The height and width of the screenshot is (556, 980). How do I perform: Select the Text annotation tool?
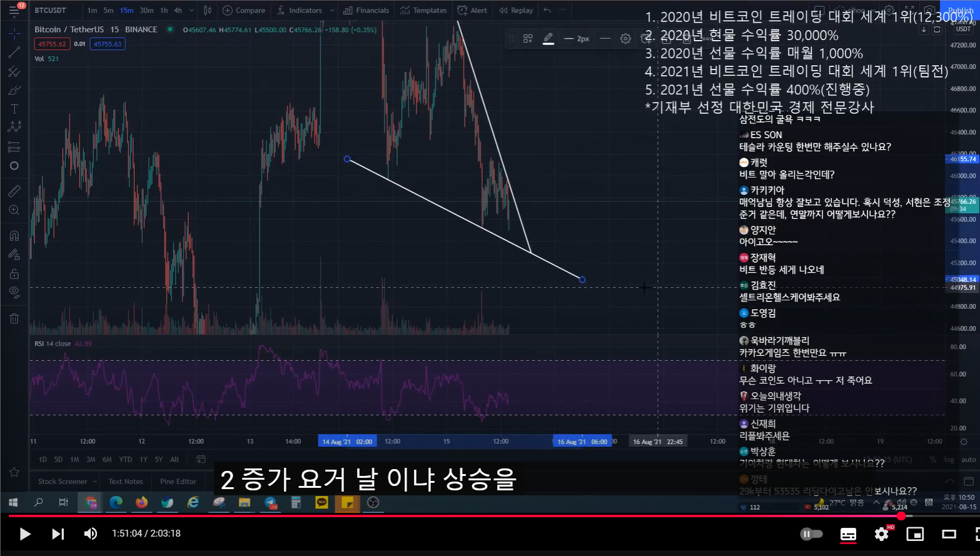[14, 109]
